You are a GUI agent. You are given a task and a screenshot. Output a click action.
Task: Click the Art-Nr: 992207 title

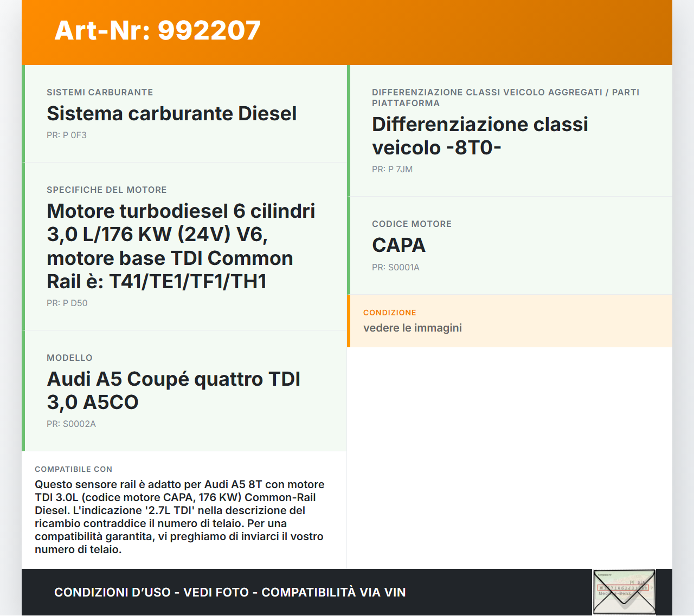coord(157,30)
